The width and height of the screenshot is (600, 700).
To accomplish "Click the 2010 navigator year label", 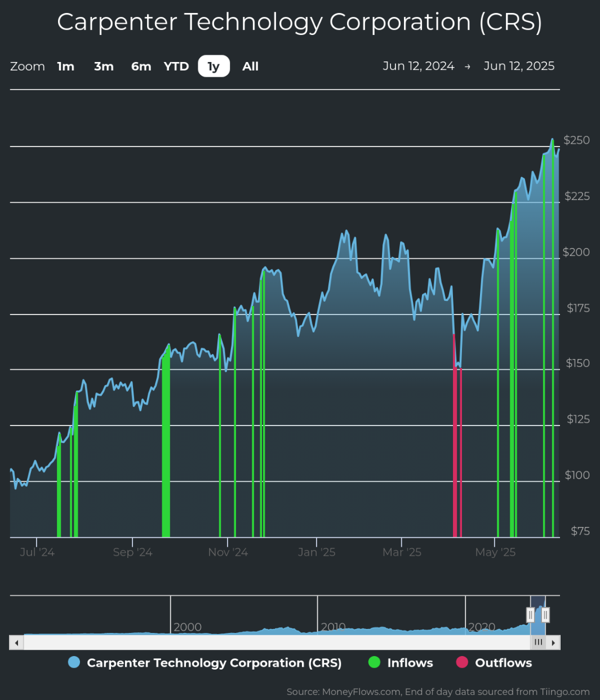I will (333, 627).
